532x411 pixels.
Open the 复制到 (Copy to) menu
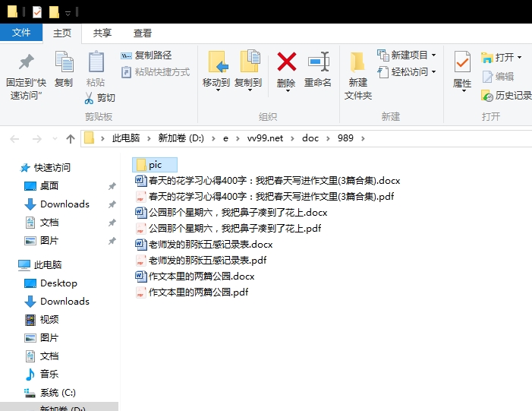pos(248,72)
